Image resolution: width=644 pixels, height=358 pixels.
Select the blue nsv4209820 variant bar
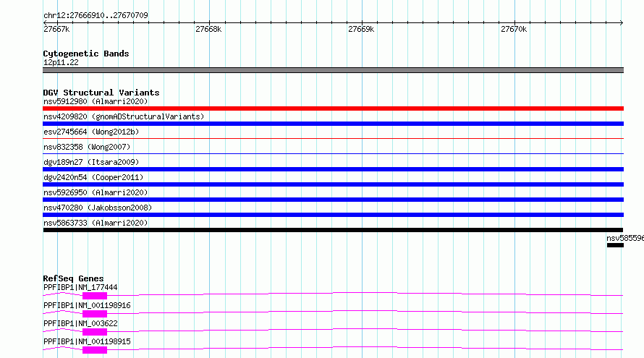coord(333,124)
